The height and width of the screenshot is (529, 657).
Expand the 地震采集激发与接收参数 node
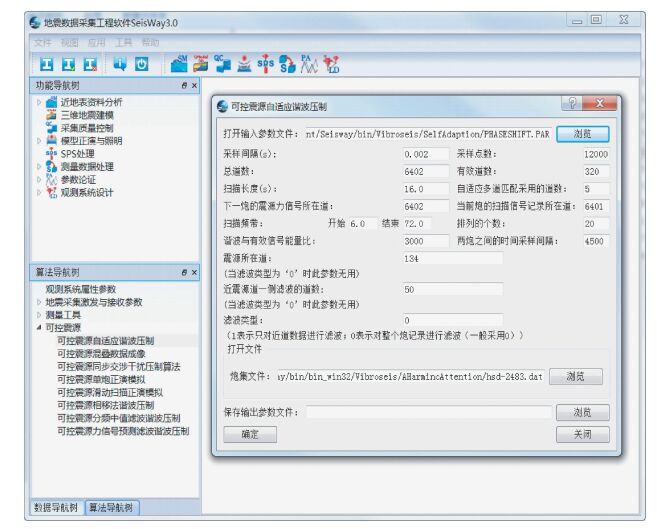pos(38,302)
